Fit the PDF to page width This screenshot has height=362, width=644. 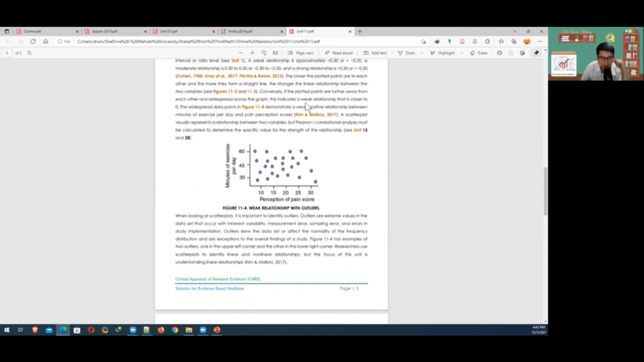coord(275,53)
